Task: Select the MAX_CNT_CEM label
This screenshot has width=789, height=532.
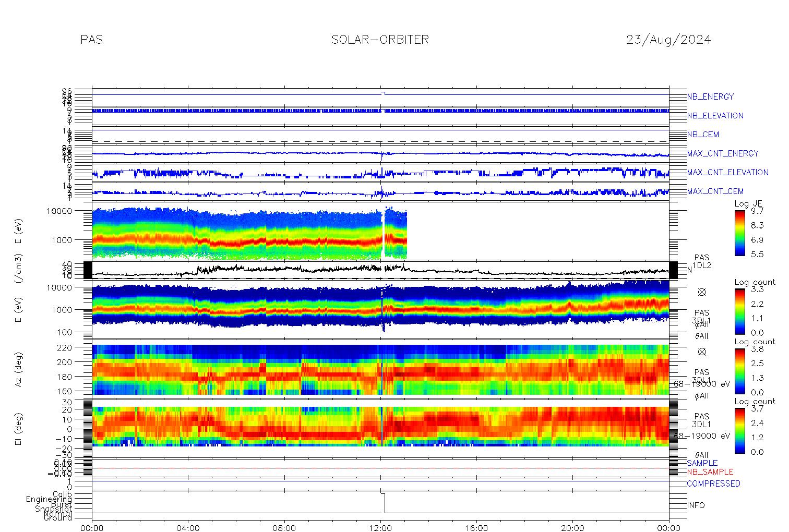Action: pyautogui.click(x=715, y=191)
